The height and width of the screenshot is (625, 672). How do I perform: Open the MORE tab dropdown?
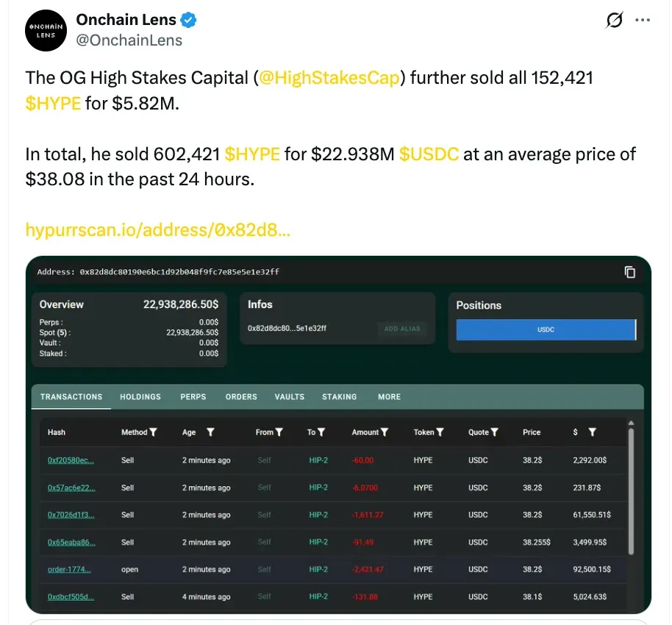(x=389, y=396)
